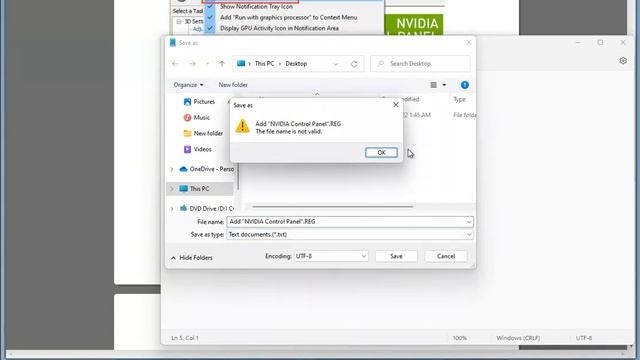Image resolution: width=640 pixels, height=360 pixels.
Task: Select Music in navigation pane
Action: (202, 118)
